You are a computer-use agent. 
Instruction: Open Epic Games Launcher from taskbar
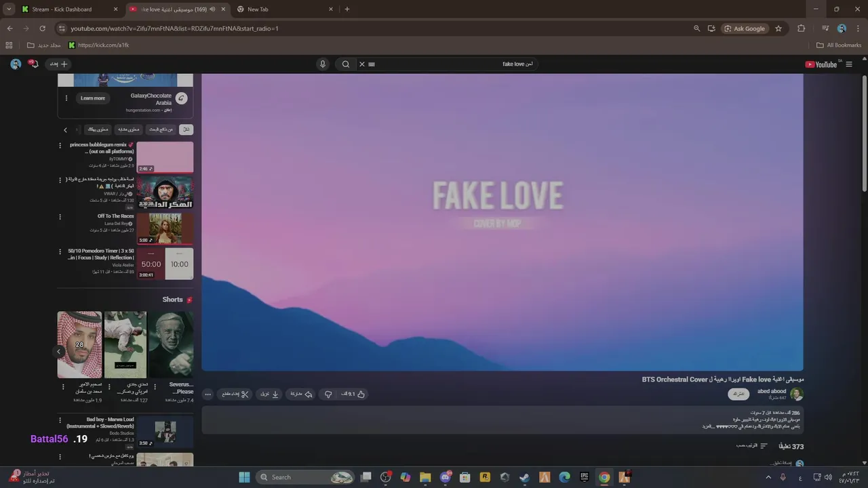[x=584, y=477]
